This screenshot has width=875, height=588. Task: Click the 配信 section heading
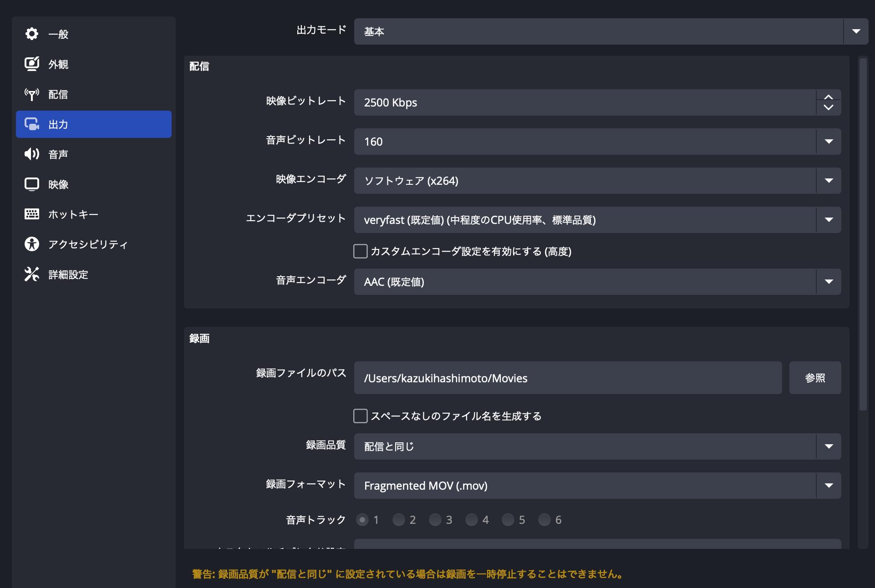[x=199, y=66]
